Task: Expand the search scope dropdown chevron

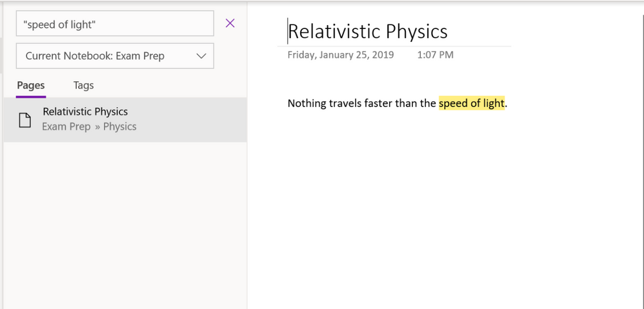Action: pos(201,56)
